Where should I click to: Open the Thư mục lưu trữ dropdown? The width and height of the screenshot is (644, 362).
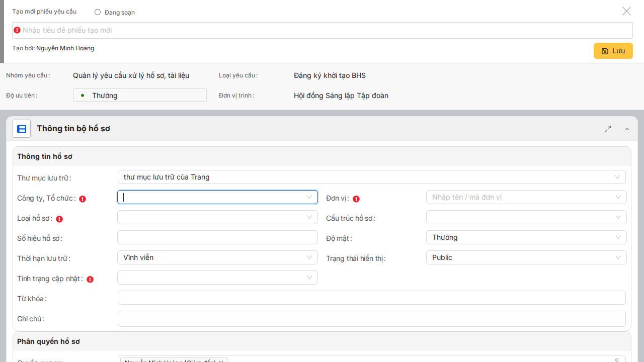point(371,177)
